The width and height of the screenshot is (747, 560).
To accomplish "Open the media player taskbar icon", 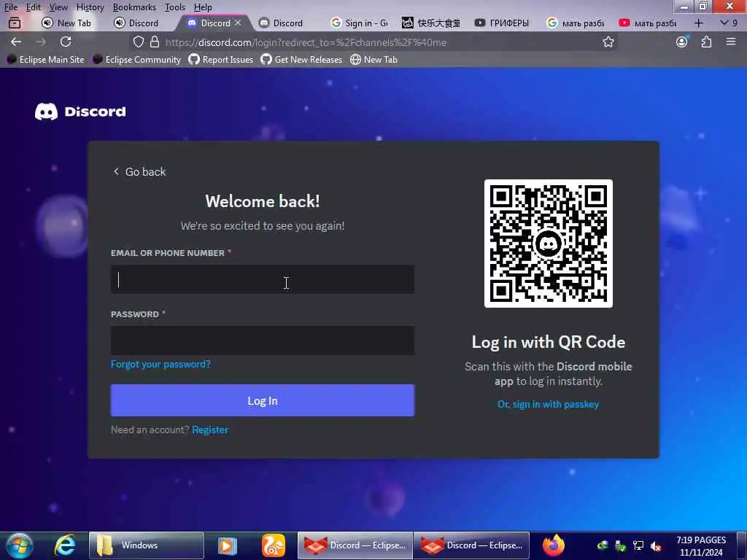I will point(228,545).
